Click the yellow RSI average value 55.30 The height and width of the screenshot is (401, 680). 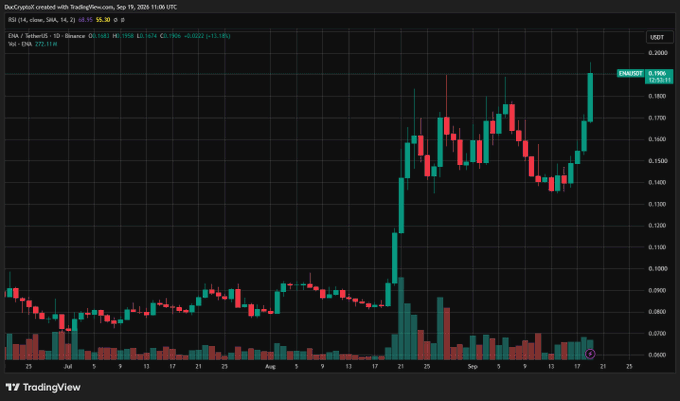click(x=103, y=20)
